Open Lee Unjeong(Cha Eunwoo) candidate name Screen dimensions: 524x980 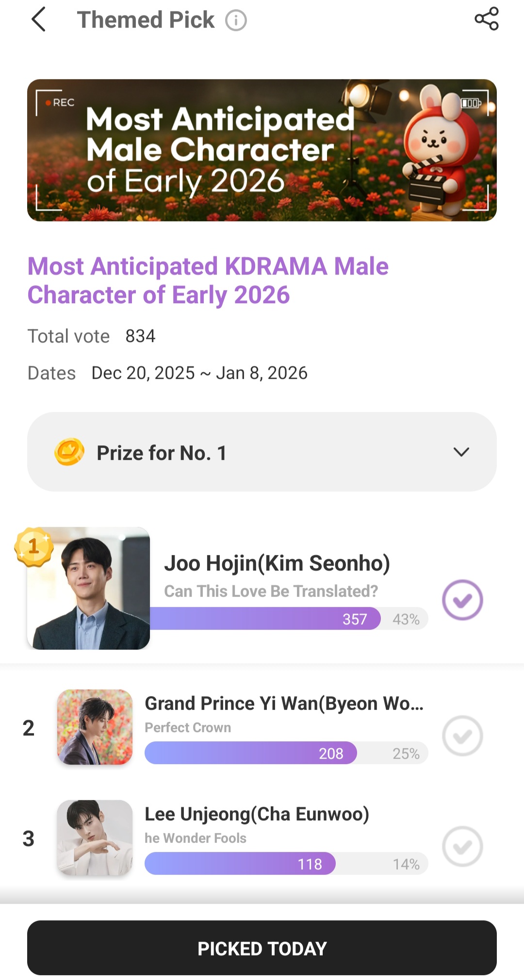(x=257, y=814)
